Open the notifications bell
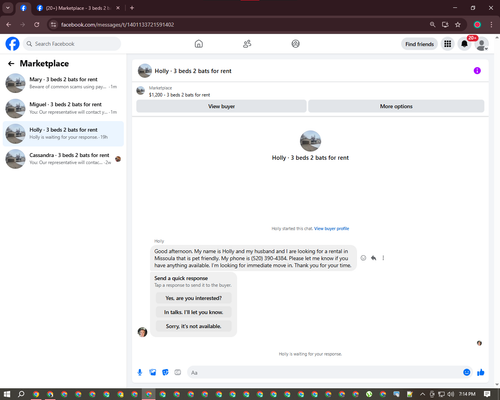This screenshot has width=500, height=400. tap(464, 44)
